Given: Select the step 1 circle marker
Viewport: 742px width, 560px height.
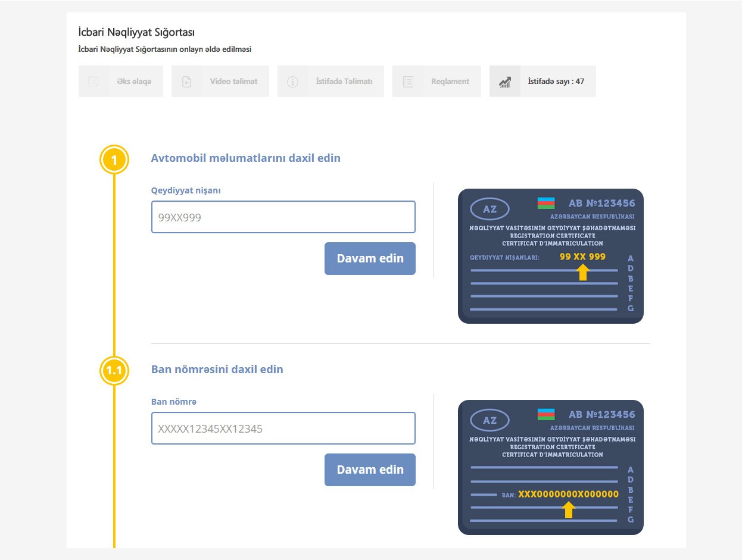Looking at the screenshot, I should pos(114,159).
